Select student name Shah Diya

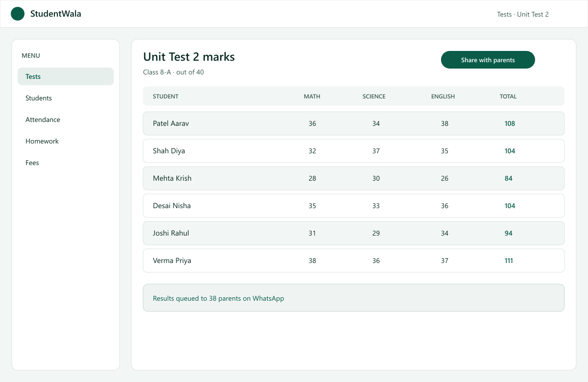coord(169,151)
